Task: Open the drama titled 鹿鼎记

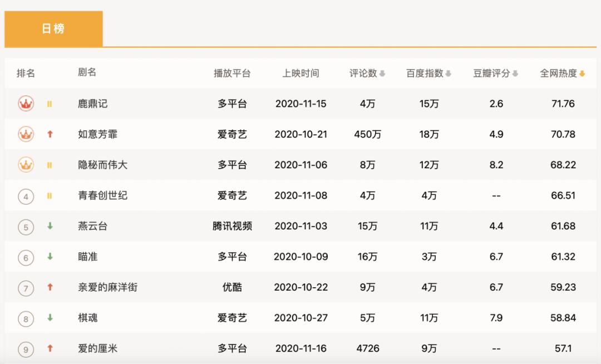Action: click(x=93, y=104)
